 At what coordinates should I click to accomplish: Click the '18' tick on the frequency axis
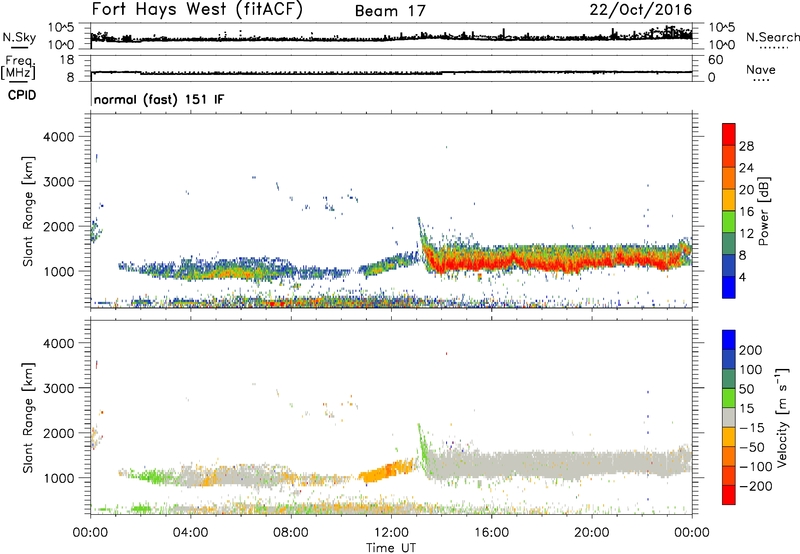point(67,60)
